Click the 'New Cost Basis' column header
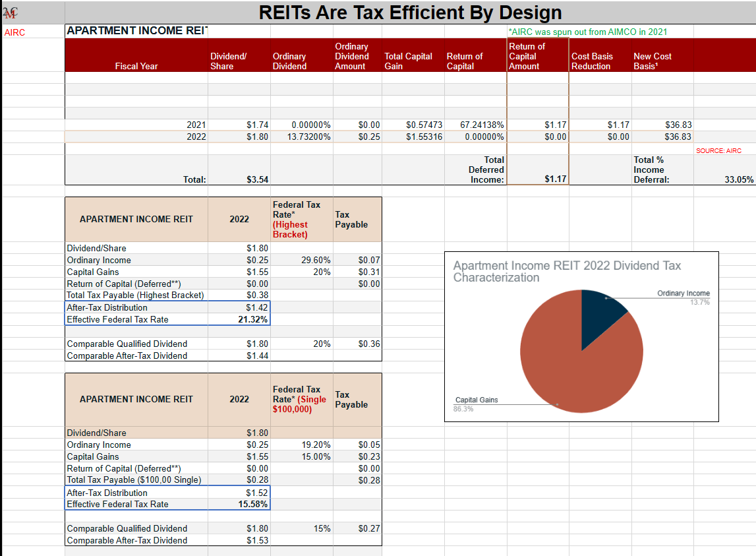The height and width of the screenshot is (556, 756). (x=652, y=61)
